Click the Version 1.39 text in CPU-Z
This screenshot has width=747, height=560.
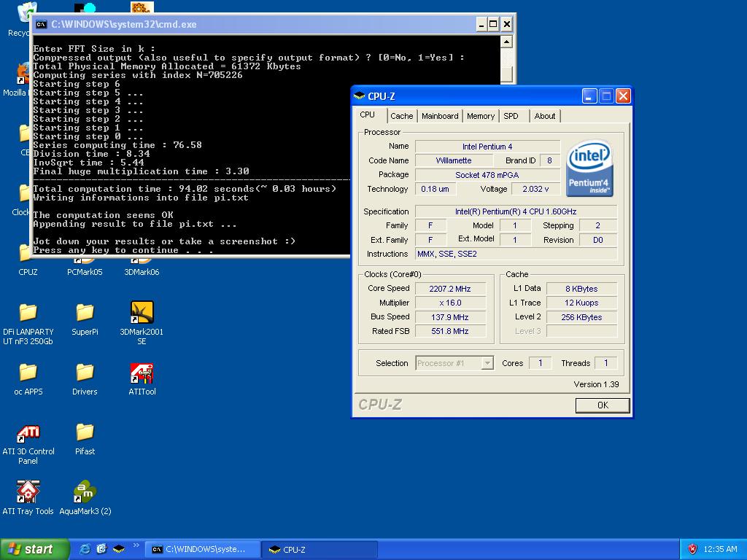point(596,384)
